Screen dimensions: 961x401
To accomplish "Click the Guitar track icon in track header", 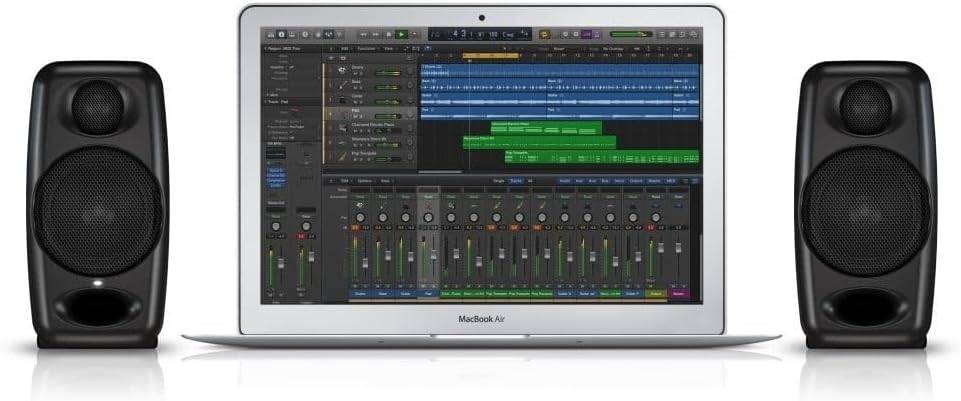I will coord(342,100).
